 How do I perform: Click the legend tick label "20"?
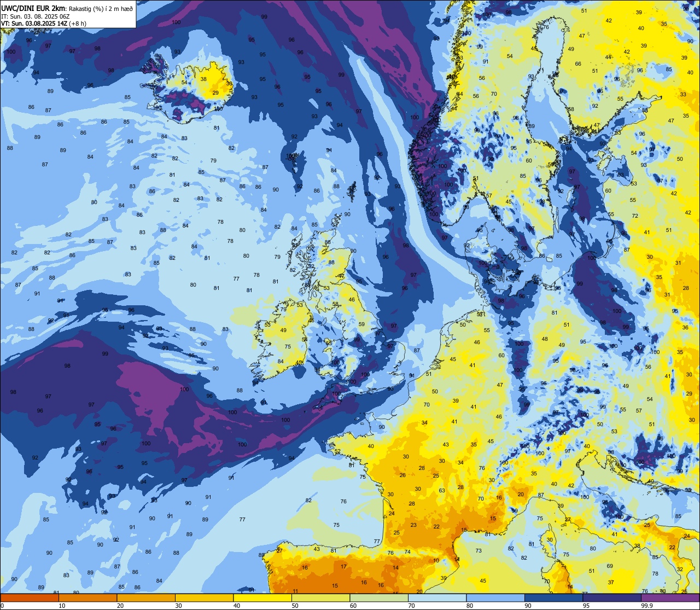[120, 606]
